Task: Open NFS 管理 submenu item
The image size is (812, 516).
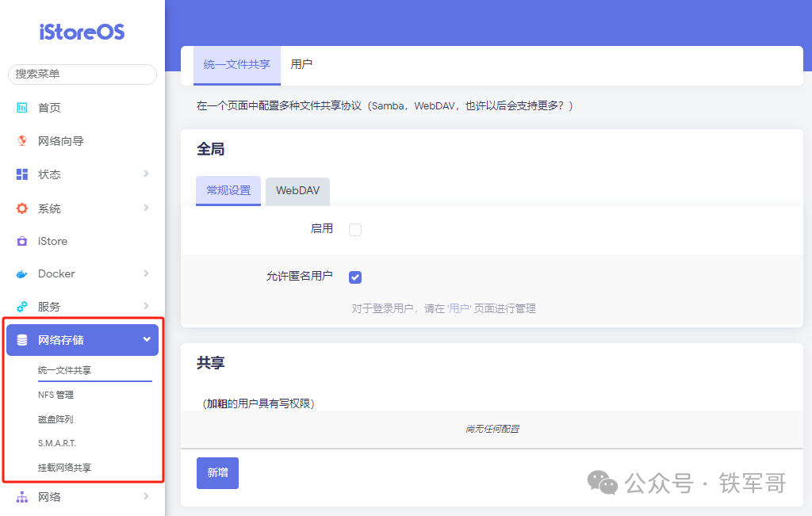Action: pos(56,395)
